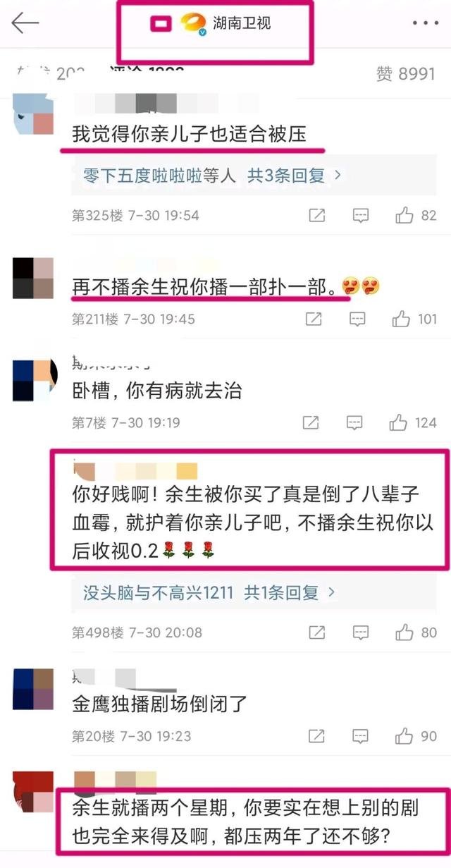Expand the 共3条回复 replies thread

[x=294, y=175]
